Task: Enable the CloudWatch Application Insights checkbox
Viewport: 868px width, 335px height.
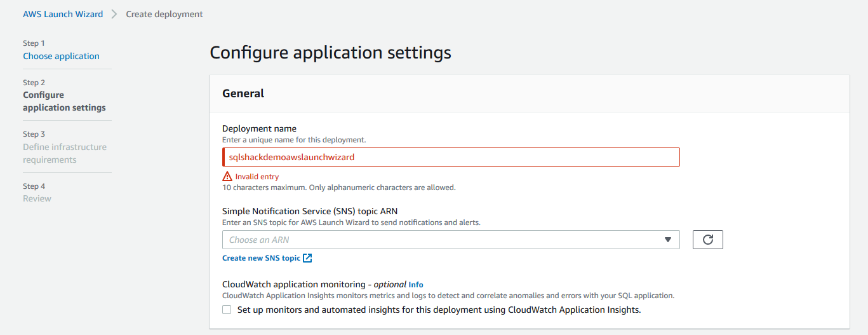Action: point(227,310)
